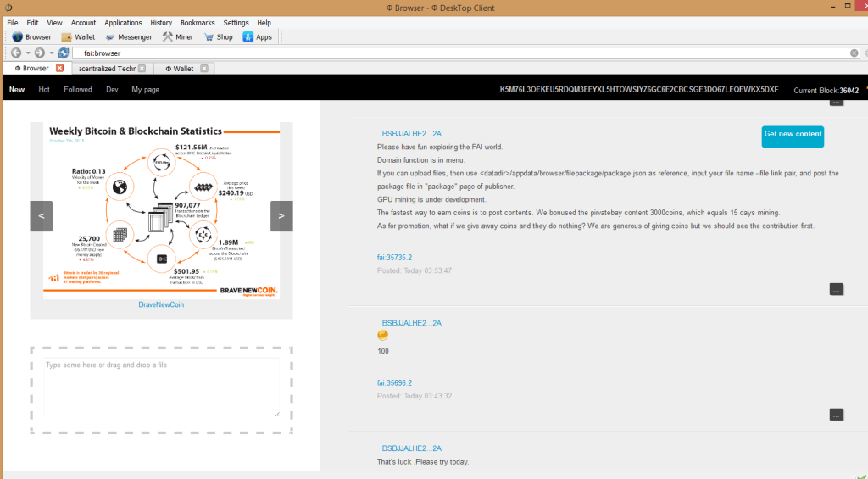Select the Dev feed filter

(x=113, y=89)
